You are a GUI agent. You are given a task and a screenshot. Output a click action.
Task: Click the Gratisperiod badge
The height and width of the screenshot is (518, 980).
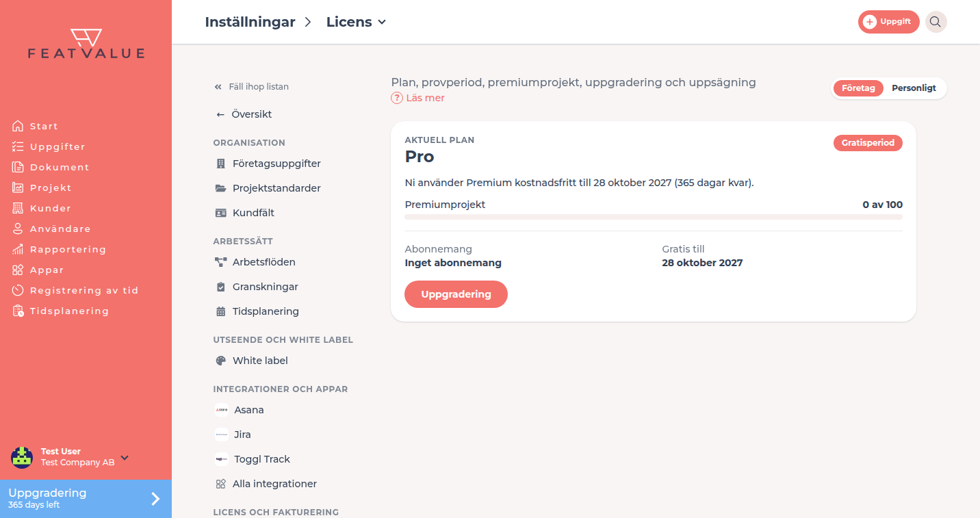click(x=868, y=143)
